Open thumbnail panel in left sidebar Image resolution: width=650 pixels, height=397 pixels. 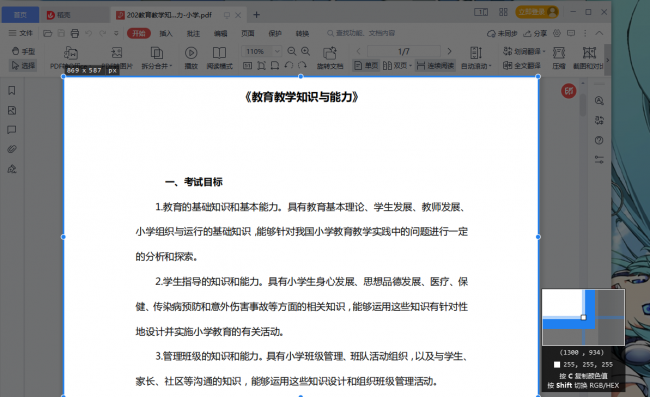click(12, 110)
